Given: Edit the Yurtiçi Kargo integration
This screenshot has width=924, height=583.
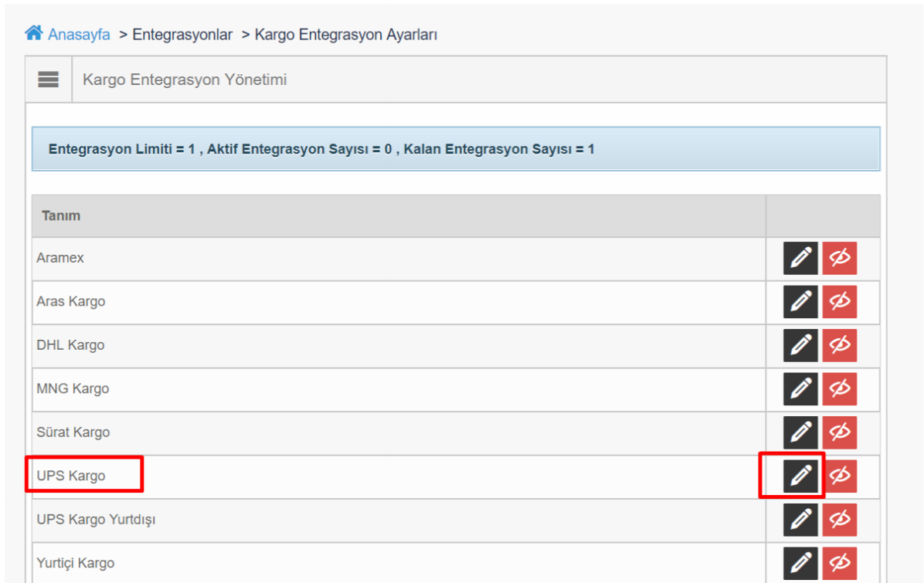Looking at the screenshot, I should tap(800, 563).
